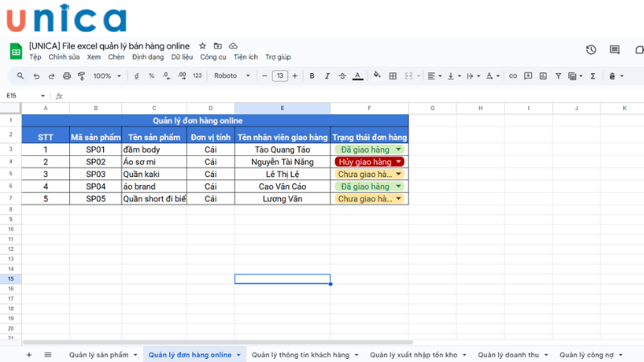
Task: Insert a chart
Action: 543,76
